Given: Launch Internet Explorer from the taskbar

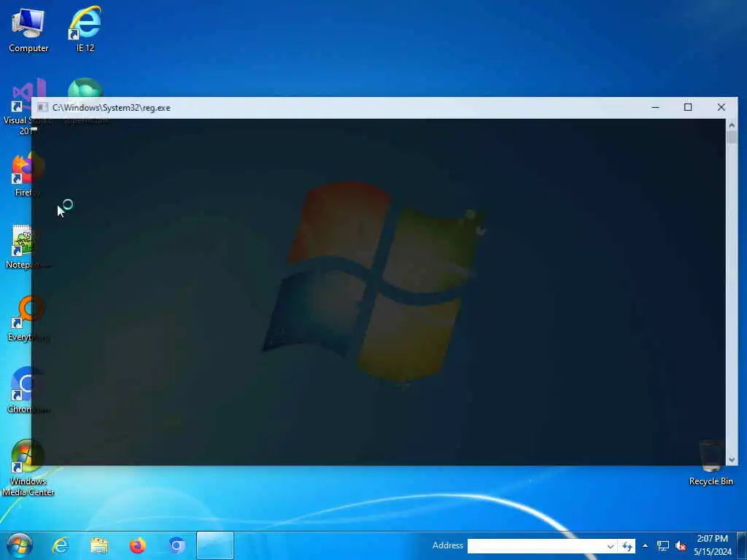Looking at the screenshot, I should pos(61,545).
